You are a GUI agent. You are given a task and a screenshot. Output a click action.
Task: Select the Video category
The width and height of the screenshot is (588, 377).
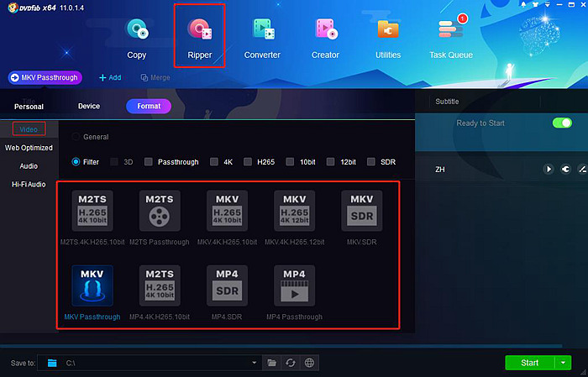pos(29,129)
